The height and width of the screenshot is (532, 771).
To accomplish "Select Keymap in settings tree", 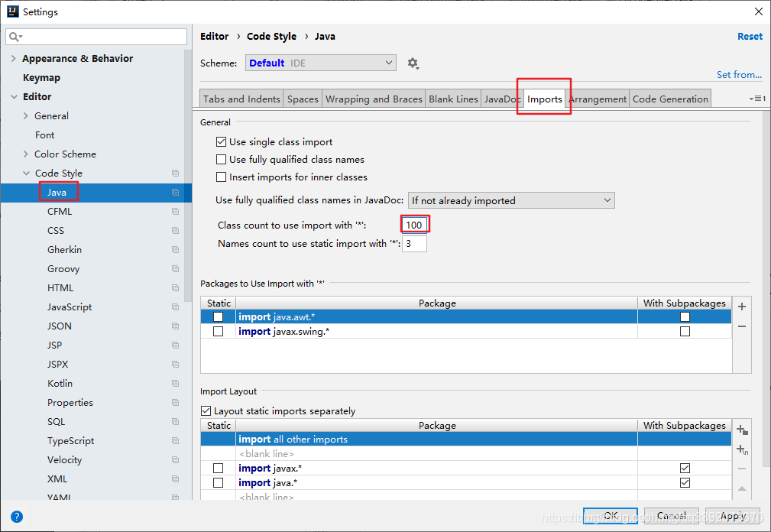I will coord(41,78).
